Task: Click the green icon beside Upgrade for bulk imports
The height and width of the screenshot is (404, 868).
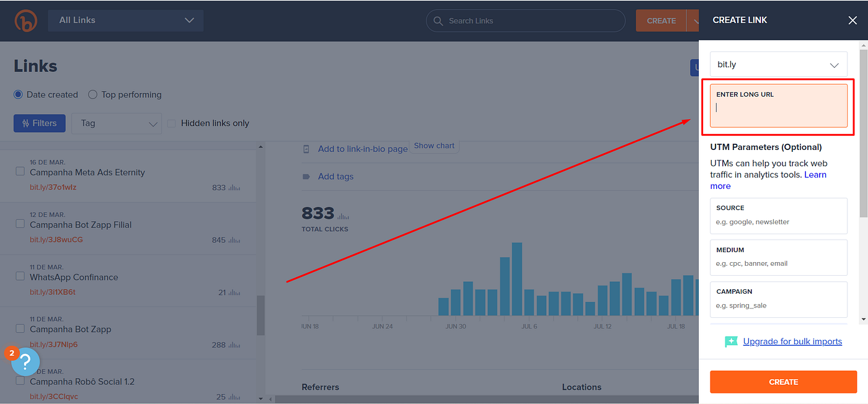Action: 730,341
